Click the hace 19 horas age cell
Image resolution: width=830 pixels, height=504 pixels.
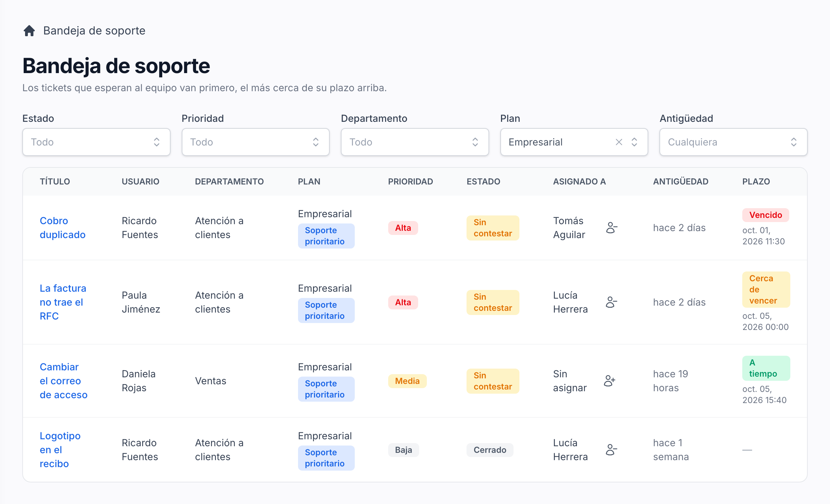click(671, 381)
